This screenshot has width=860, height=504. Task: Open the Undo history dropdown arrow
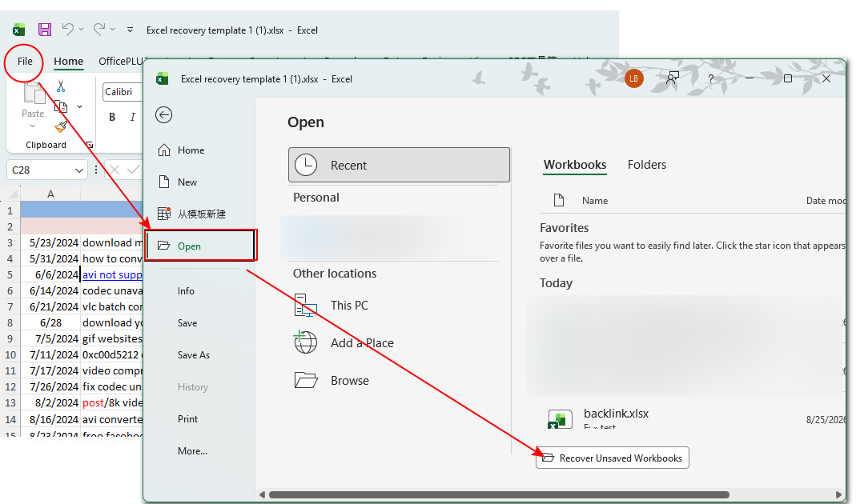click(81, 30)
